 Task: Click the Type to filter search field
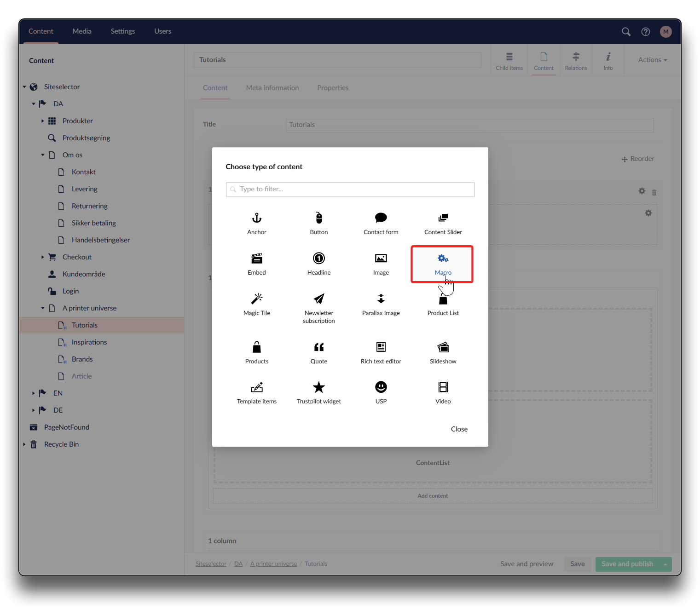(350, 190)
